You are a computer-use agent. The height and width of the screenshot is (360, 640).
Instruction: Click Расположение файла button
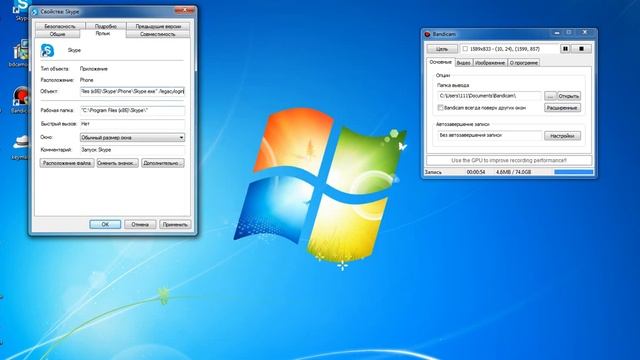67,163
